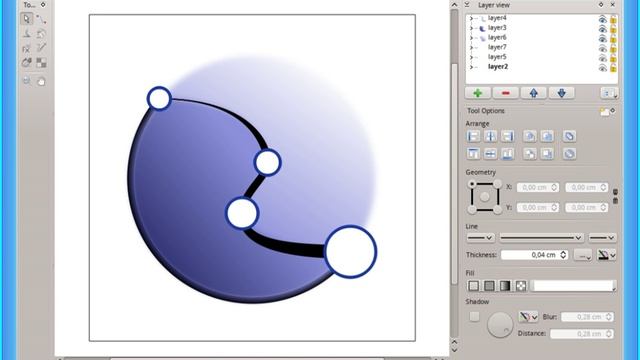The height and width of the screenshot is (360, 640).
Task: Select the pan hand tool
Action: point(41,81)
